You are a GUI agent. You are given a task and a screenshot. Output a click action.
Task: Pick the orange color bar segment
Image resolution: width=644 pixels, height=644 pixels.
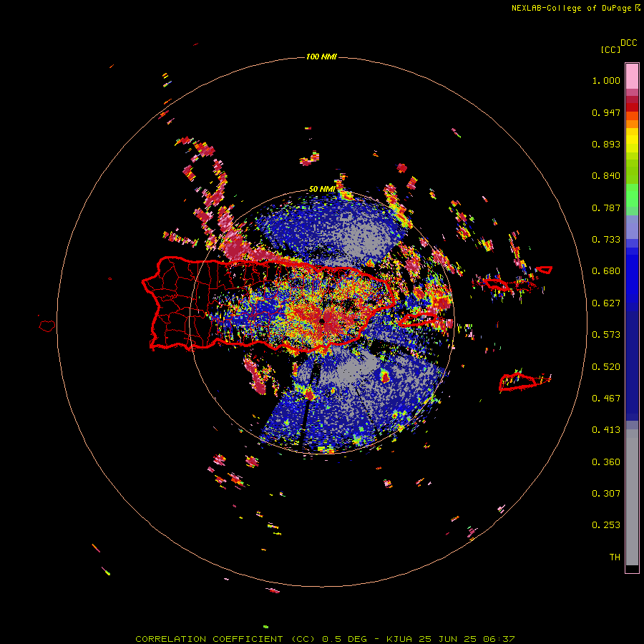[632, 124]
